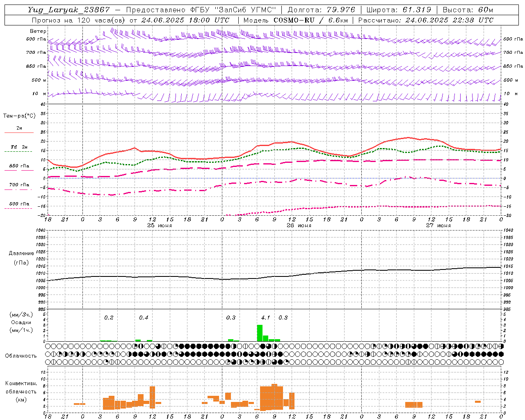Click the Облачность cloud cover label
The width and height of the screenshot is (525, 420).
tap(21, 356)
